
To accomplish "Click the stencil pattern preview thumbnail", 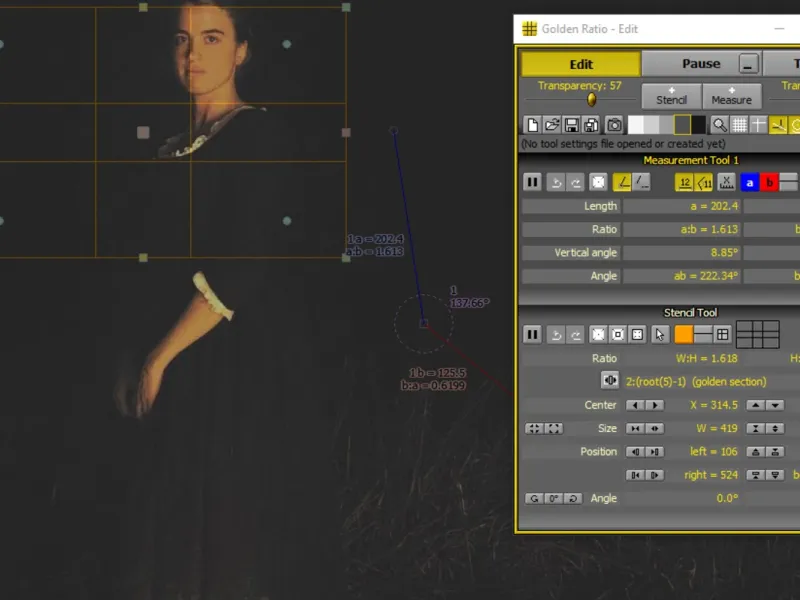I will point(758,335).
